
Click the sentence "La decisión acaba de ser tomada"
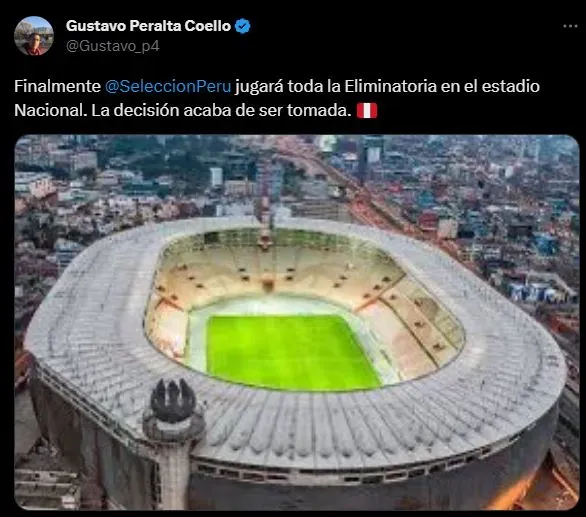coord(219,111)
